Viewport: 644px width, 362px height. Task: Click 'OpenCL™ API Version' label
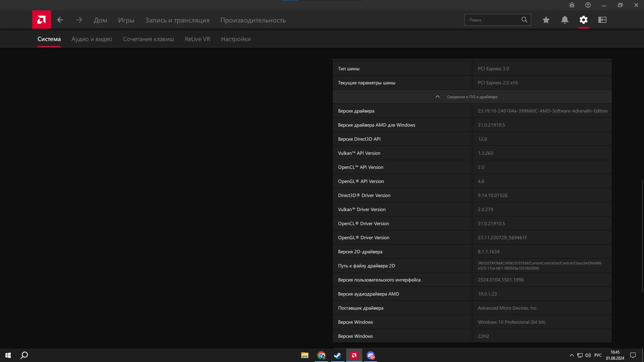coord(361,167)
